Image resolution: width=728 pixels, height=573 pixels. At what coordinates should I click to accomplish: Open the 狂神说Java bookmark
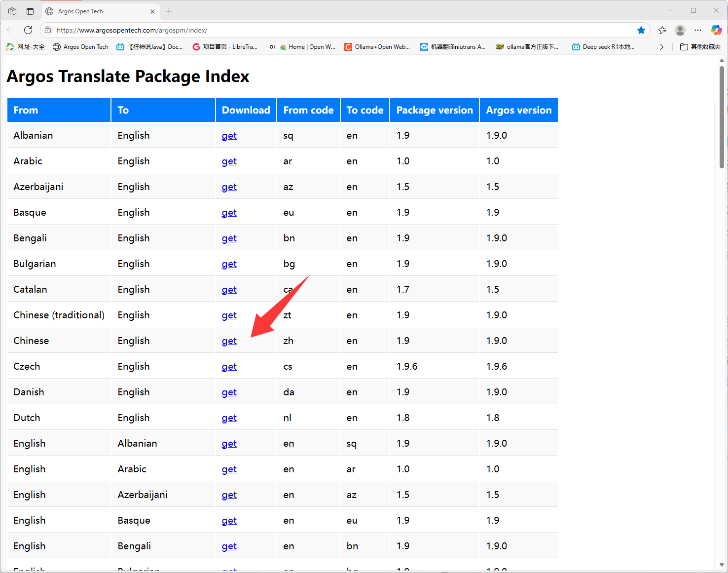click(x=149, y=47)
